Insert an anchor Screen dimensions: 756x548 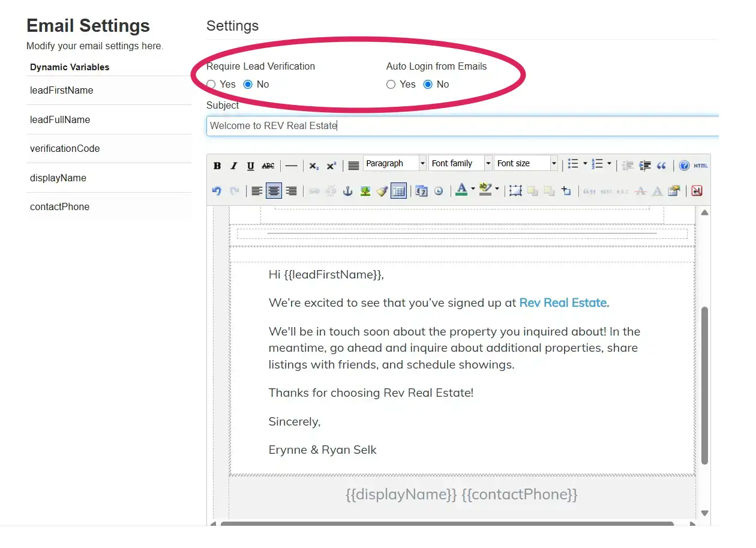(x=347, y=191)
